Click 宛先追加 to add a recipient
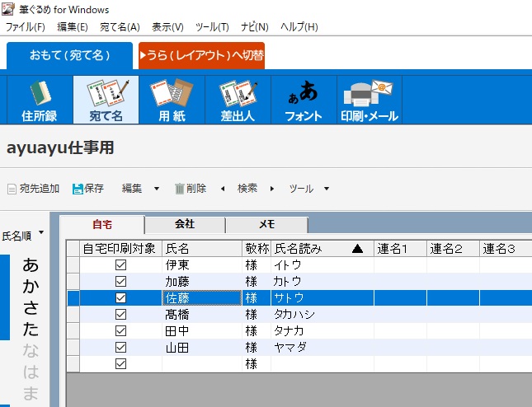 (x=33, y=189)
